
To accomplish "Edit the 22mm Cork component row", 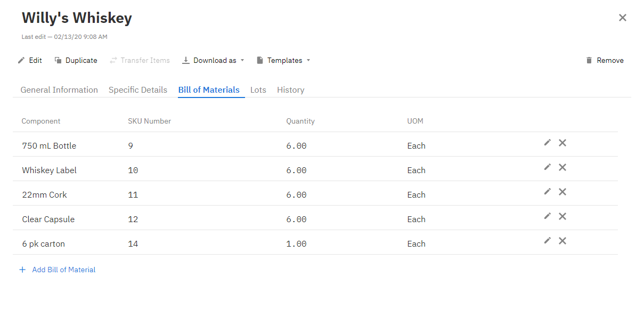I will [547, 192].
